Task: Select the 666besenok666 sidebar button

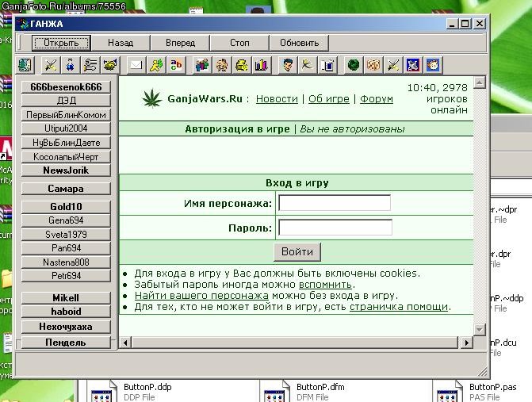Action: [x=66, y=87]
